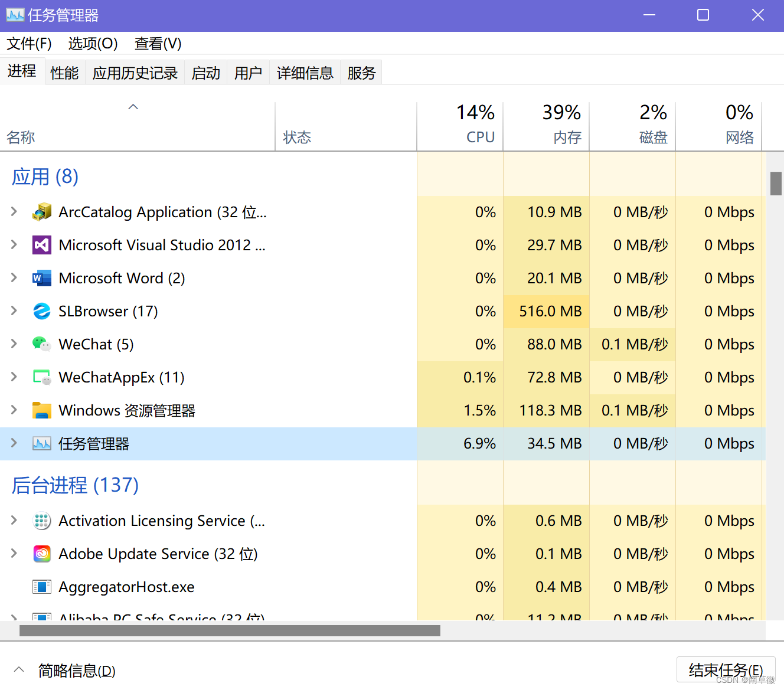Click the AggregatorHost.exe icon
Screen dimensions: 784x690
pyautogui.click(x=42, y=587)
